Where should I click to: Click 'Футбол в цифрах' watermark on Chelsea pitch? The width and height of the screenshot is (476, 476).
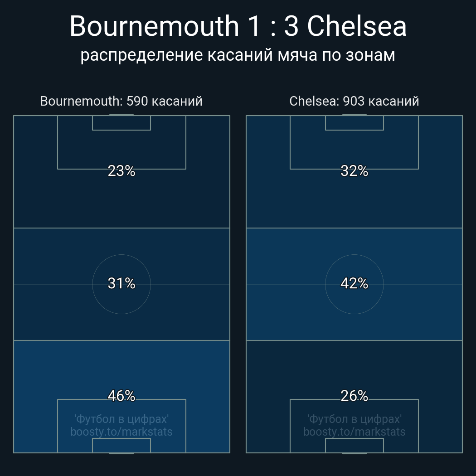(x=354, y=418)
